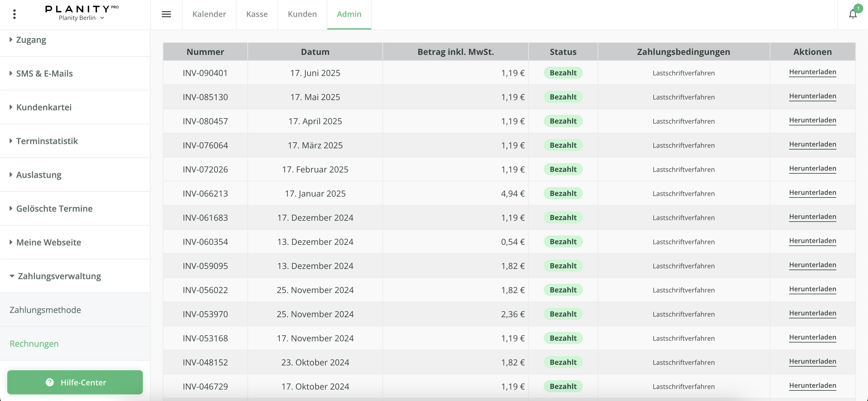Viewport: 868px width, 401px height.
Task: Open the three-dot options menu
Action: coord(14,14)
